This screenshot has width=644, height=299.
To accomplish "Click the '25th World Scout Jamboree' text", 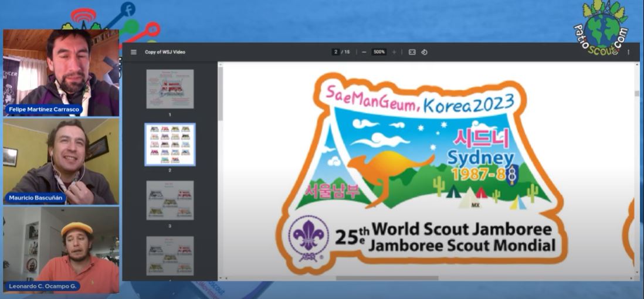I will click(443, 232).
